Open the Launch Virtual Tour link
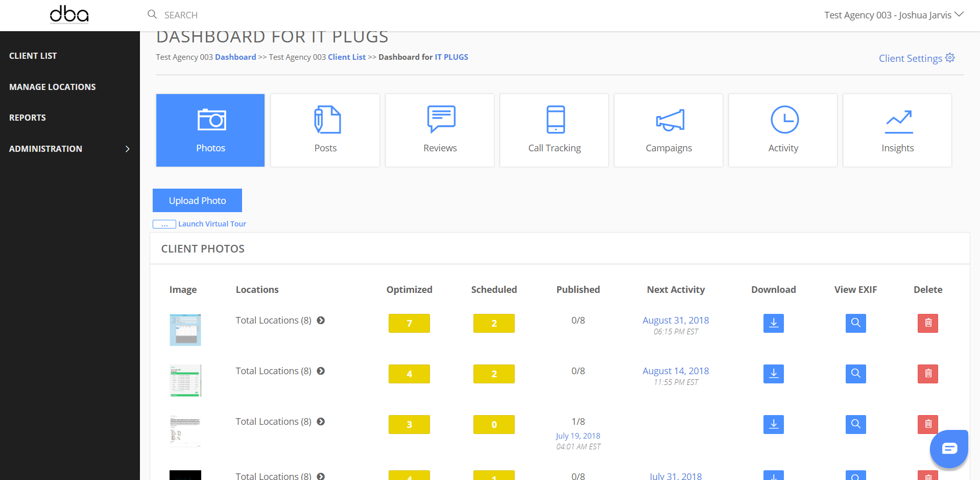Image resolution: width=980 pixels, height=480 pixels. click(x=212, y=224)
